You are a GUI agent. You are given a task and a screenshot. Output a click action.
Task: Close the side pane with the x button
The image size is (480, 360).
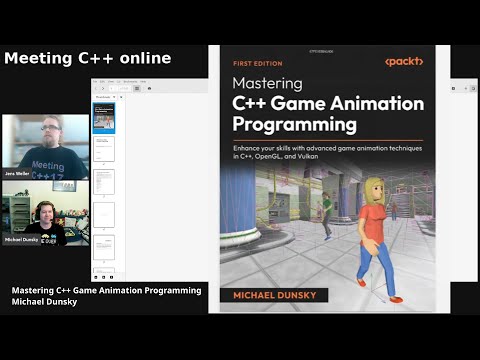[121, 97]
